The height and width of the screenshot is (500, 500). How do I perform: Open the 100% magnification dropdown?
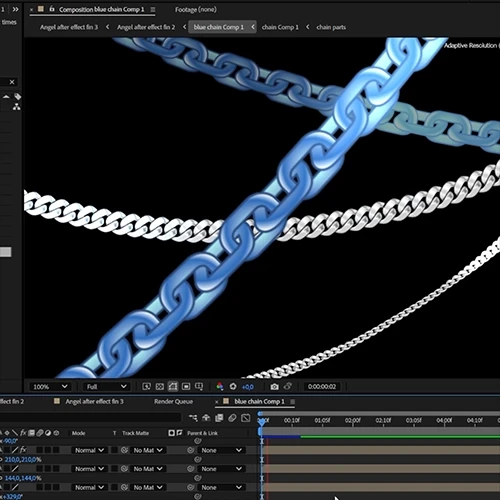coord(50,387)
